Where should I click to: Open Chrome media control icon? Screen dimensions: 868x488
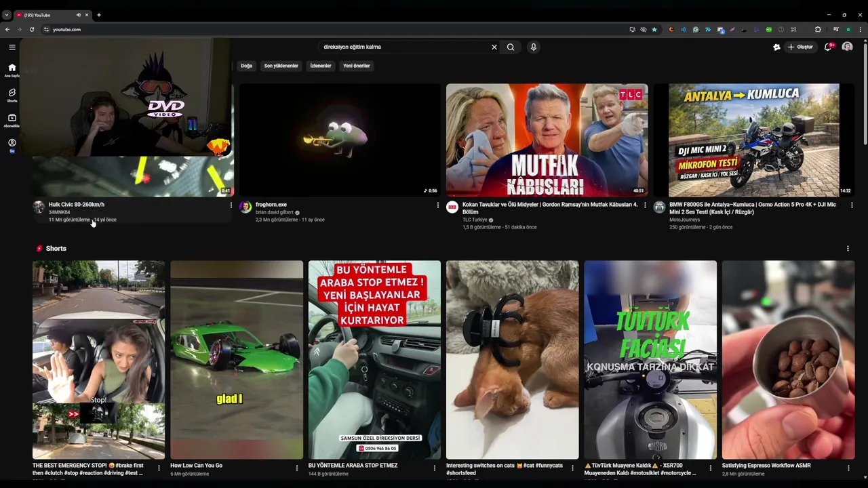836,29
